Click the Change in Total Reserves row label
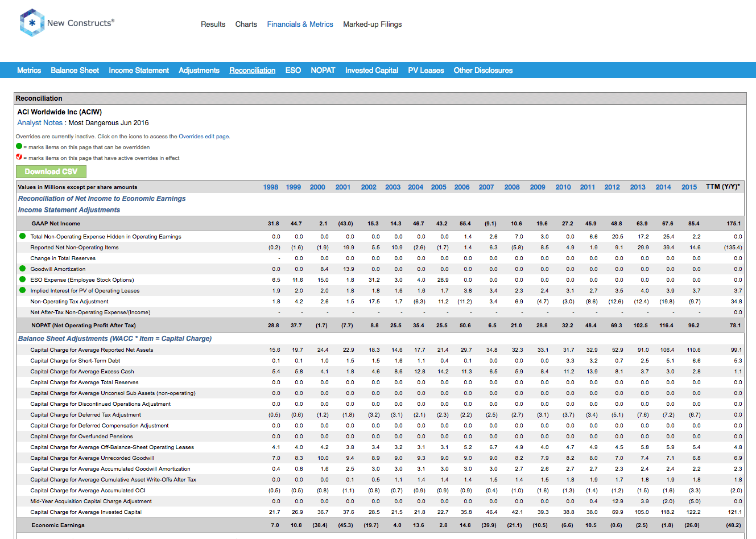 click(63, 258)
